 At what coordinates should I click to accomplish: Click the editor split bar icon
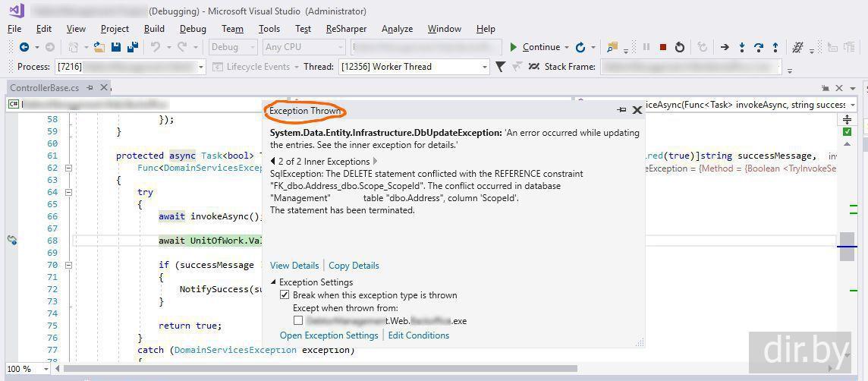847,119
